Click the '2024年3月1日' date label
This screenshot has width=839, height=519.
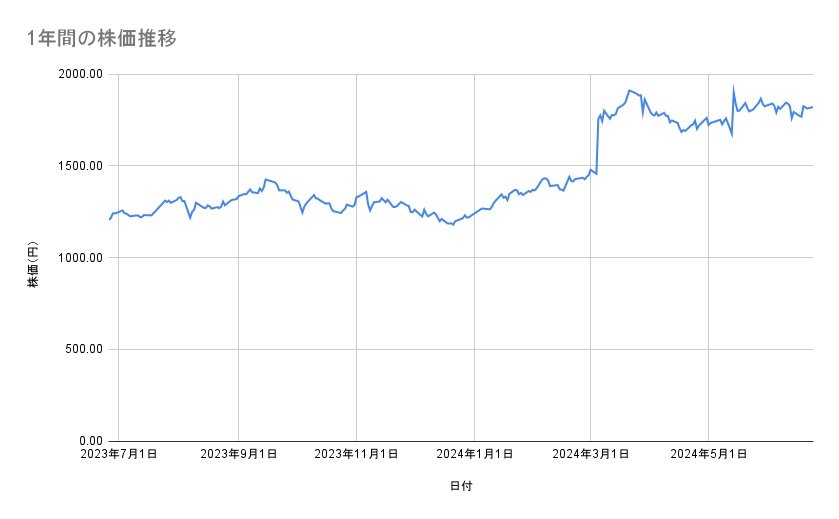[591, 455]
